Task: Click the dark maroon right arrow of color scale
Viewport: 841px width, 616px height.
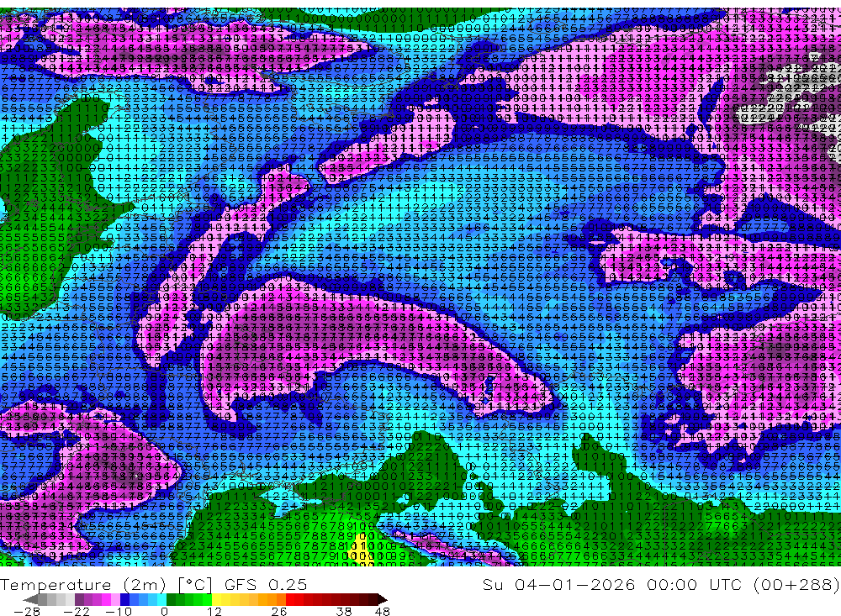Action: click(x=383, y=599)
